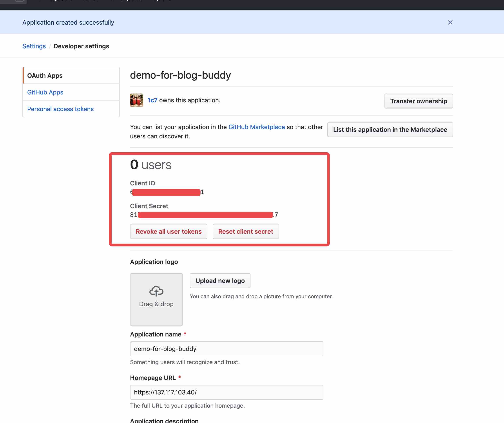The width and height of the screenshot is (504, 423).
Task: Revoke all user tokens
Action: tap(169, 231)
